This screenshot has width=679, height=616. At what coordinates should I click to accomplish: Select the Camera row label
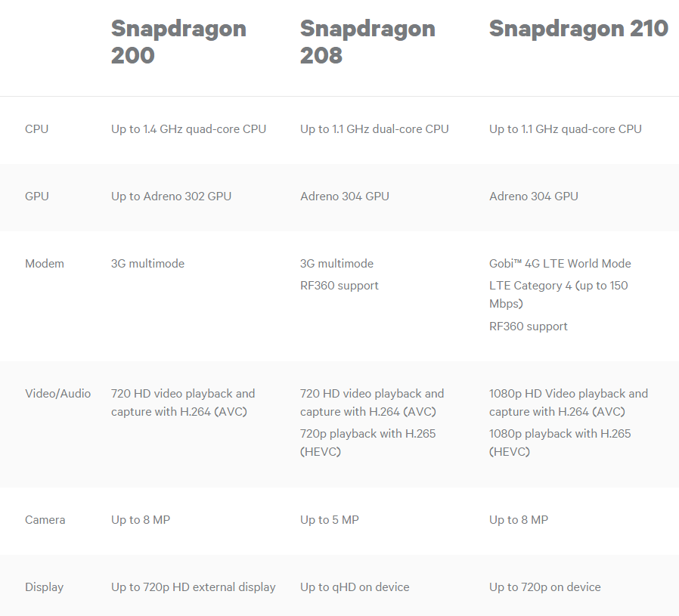pyautogui.click(x=45, y=519)
